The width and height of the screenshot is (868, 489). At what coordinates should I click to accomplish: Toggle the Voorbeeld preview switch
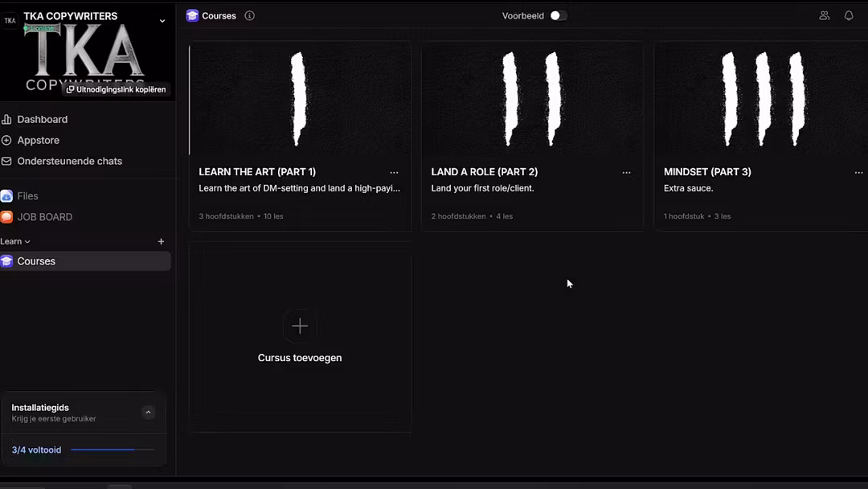tap(558, 15)
